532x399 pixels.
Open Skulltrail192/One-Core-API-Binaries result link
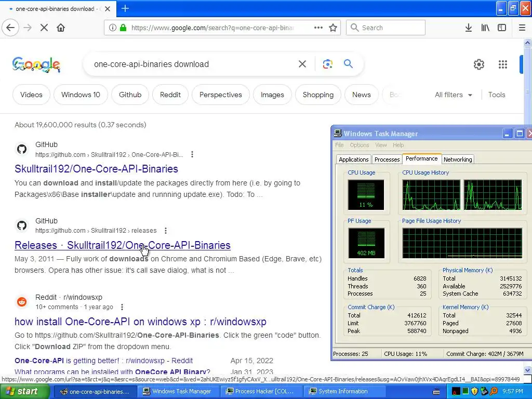tap(96, 169)
